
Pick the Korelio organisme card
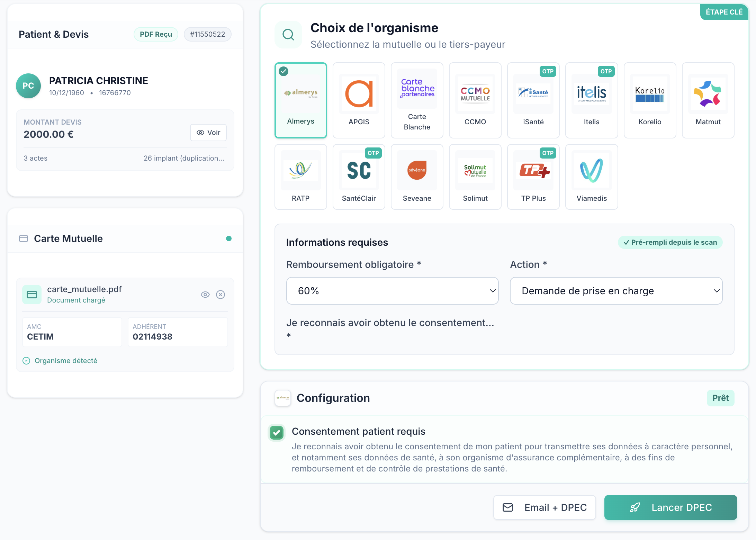pyautogui.click(x=650, y=100)
